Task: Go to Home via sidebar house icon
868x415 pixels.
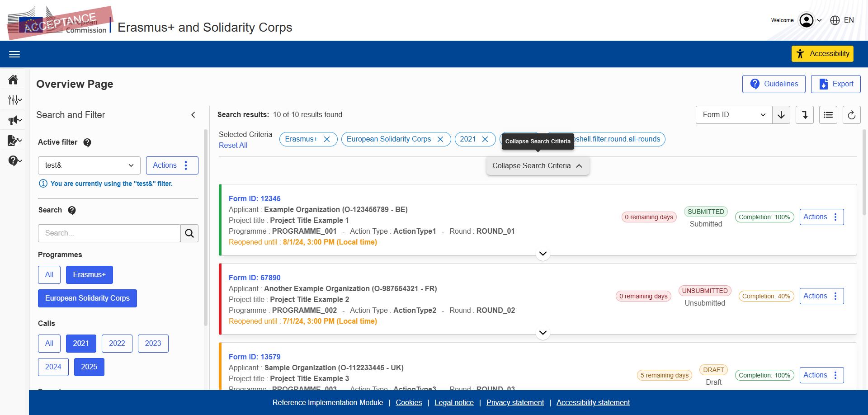Action: point(14,80)
